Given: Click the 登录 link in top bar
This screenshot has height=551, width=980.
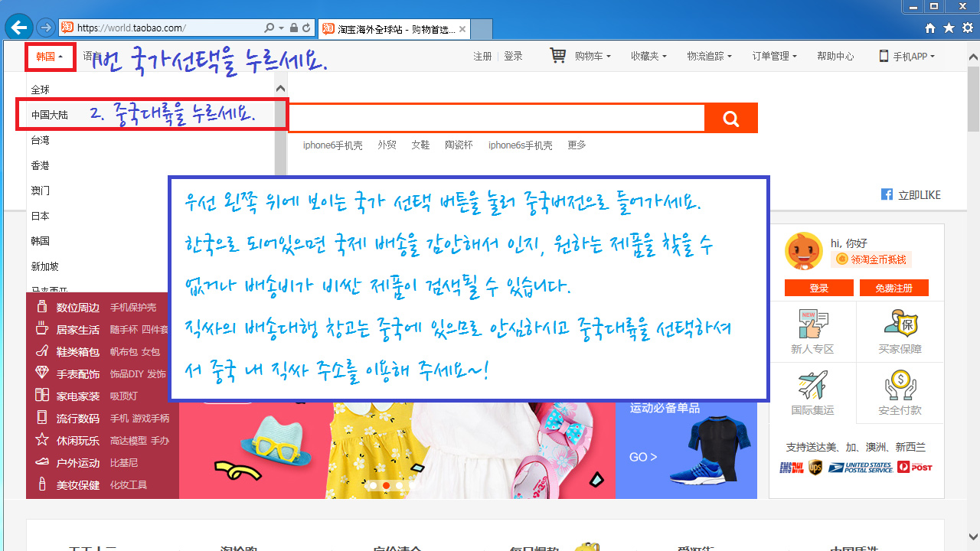Looking at the screenshot, I should pyautogui.click(x=513, y=57).
